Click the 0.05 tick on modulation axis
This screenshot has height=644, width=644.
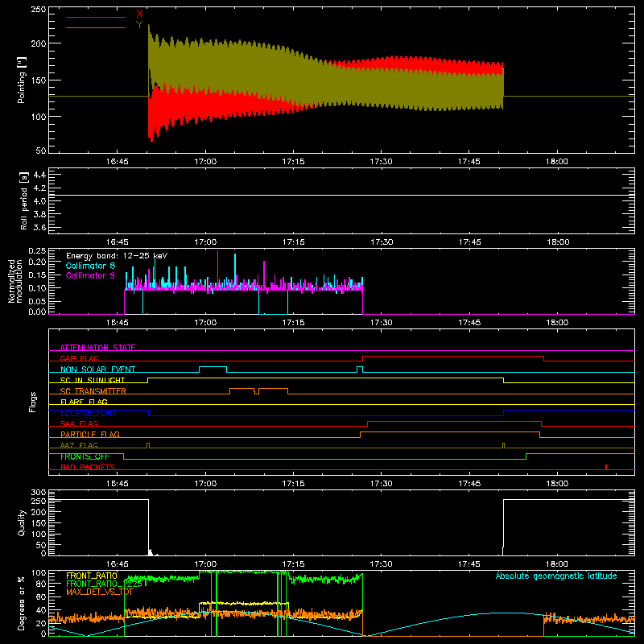click(37, 301)
